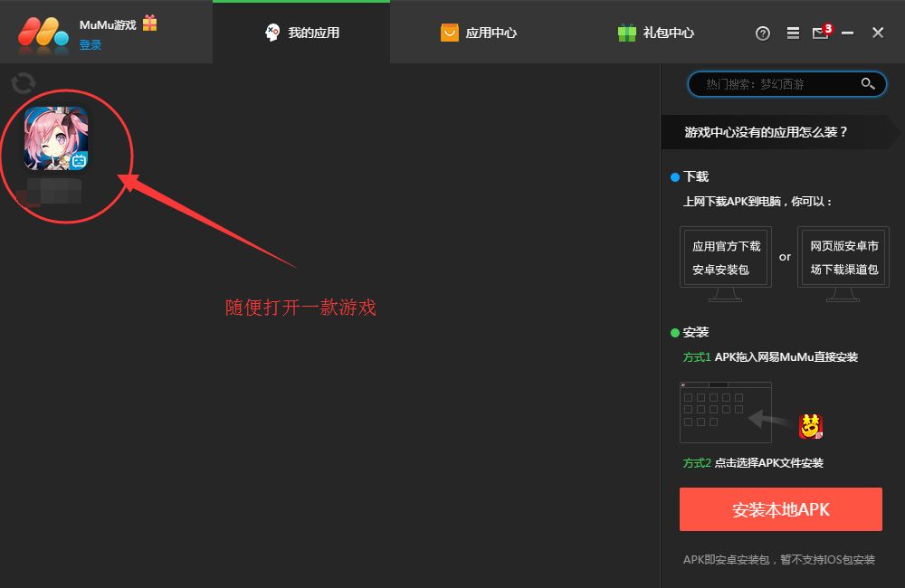Open the hamburger menu icon
This screenshot has width=905, height=588.
[x=792, y=33]
